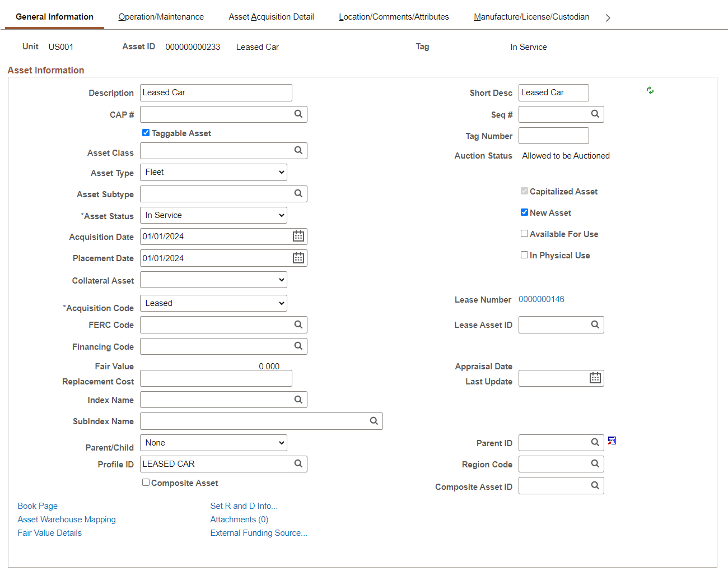Click the related actions icon beside Parent ID
Viewport: 728px width, 575px height.
pos(612,440)
